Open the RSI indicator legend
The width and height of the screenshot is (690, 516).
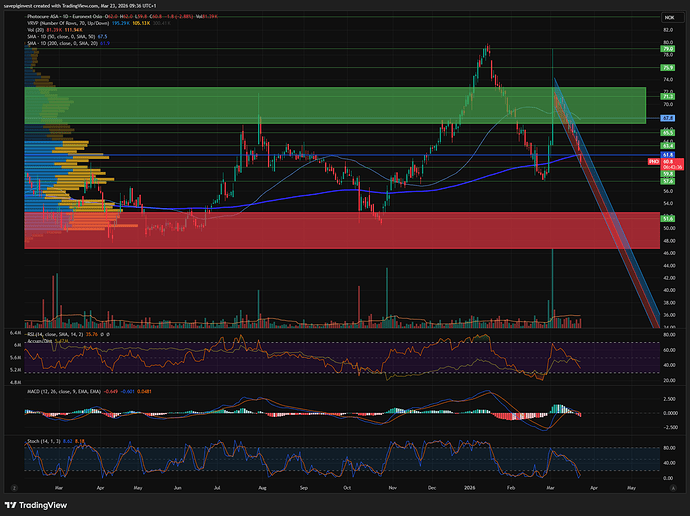click(x=48, y=335)
